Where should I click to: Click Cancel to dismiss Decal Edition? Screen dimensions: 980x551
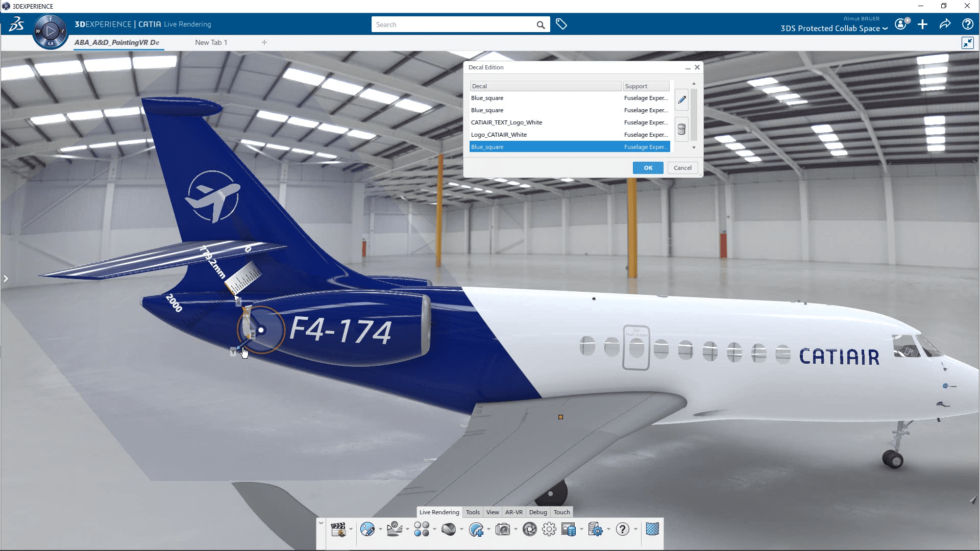[x=682, y=167]
